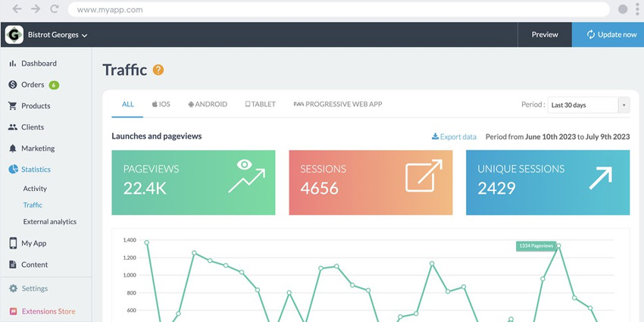Click the 1,400 y-axis label
This screenshot has height=322, width=644.
[130, 240]
